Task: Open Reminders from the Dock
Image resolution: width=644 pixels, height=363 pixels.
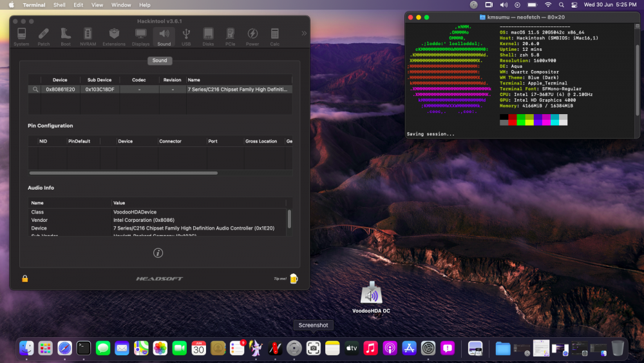Action: [x=238, y=348]
